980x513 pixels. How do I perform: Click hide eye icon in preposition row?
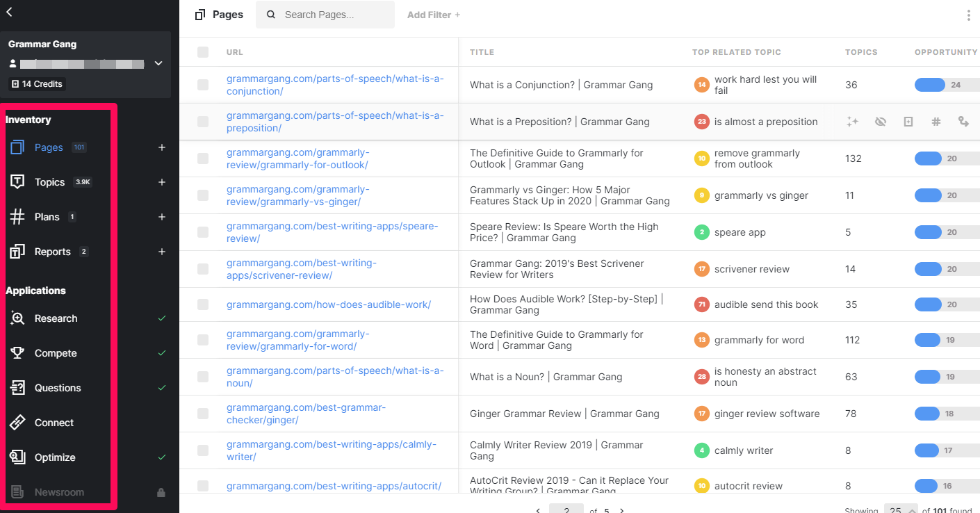881,122
